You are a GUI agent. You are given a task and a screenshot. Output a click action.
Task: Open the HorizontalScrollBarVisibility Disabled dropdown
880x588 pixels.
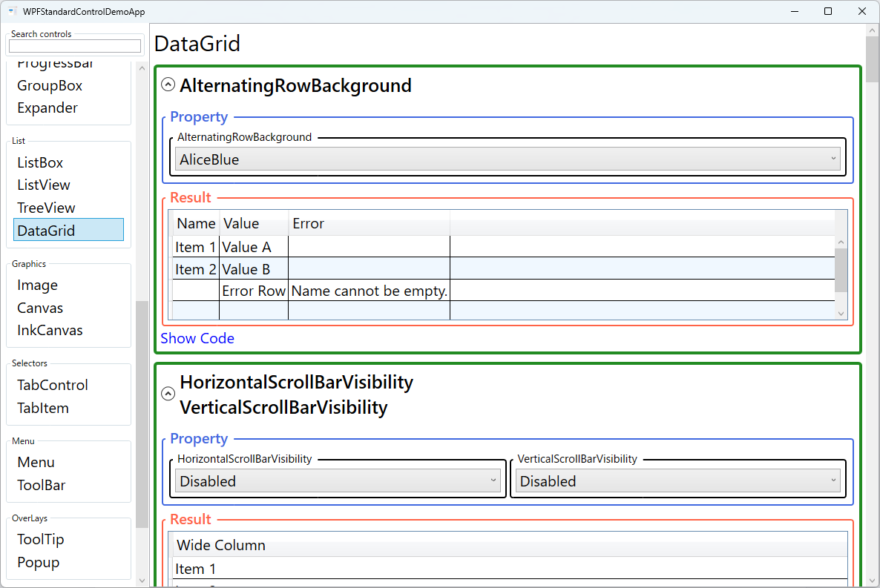(x=338, y=480)
